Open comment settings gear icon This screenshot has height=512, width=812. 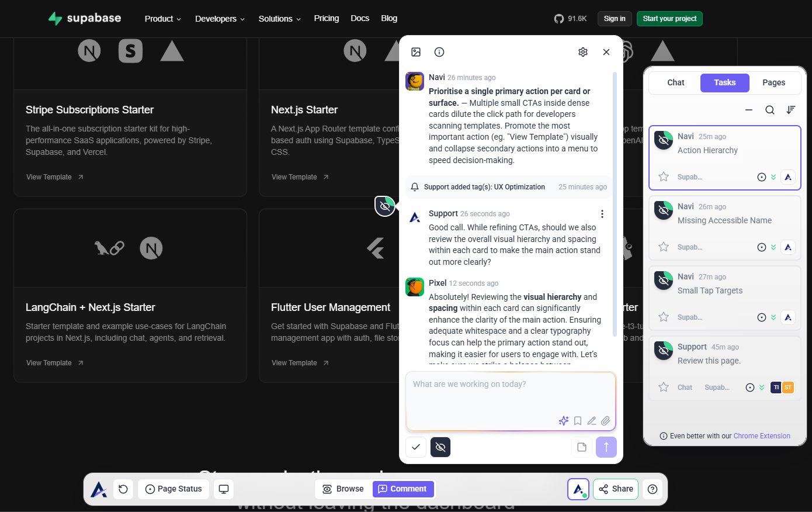582,52
